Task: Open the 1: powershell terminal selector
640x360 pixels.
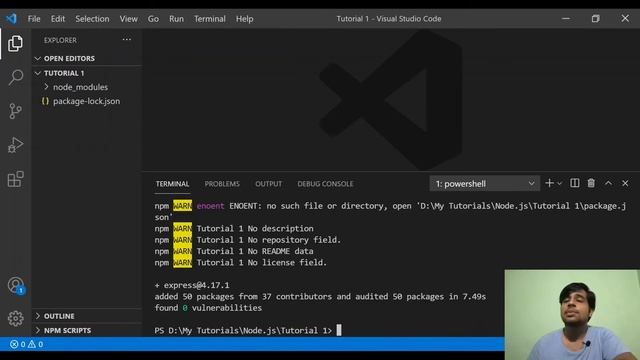Action: 484,184
